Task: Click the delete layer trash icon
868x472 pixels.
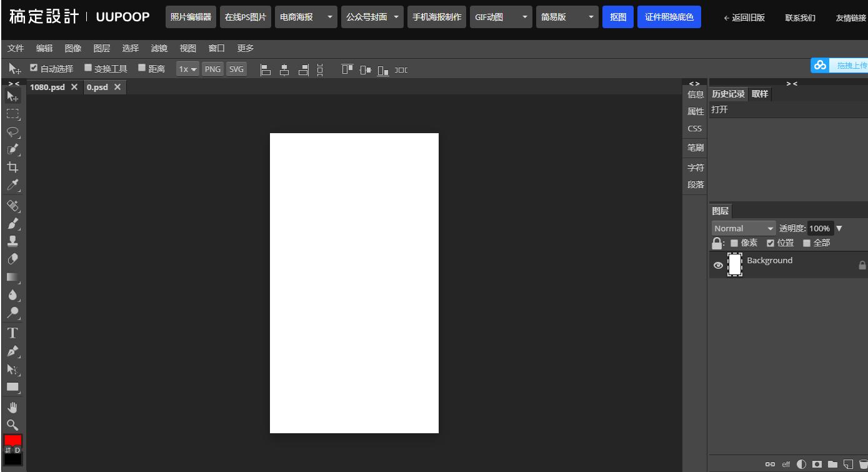Action: [862, 464]
